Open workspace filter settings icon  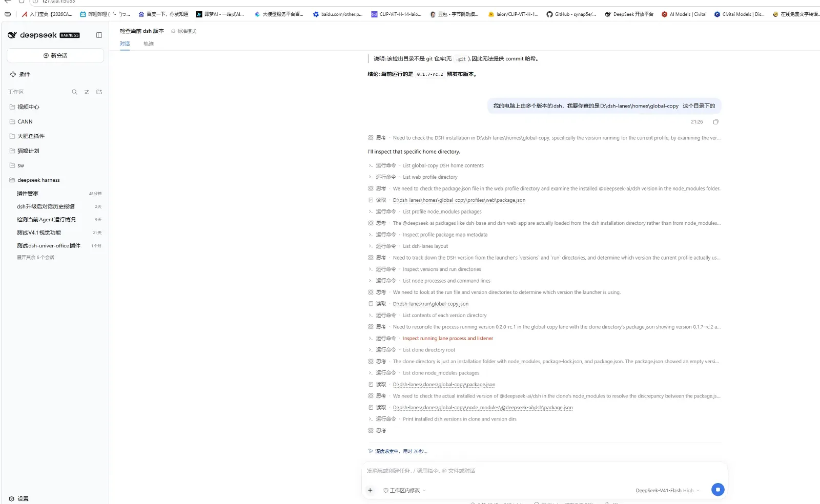coord(87,92)
